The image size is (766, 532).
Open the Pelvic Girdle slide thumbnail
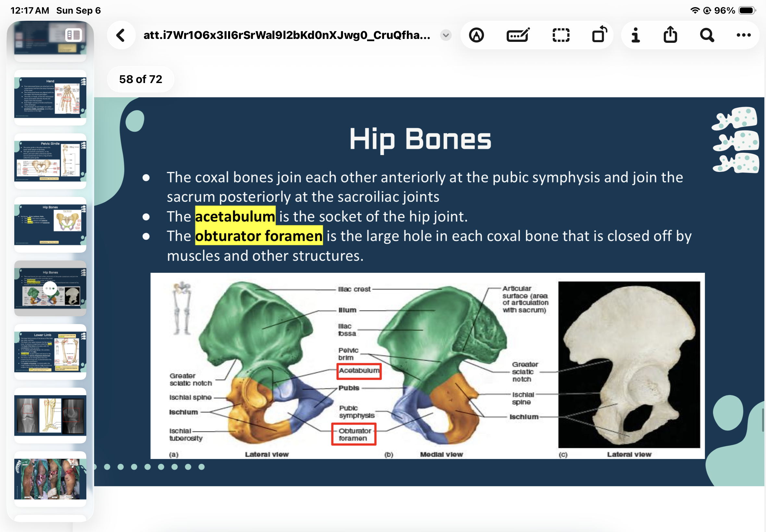point(50,161)
